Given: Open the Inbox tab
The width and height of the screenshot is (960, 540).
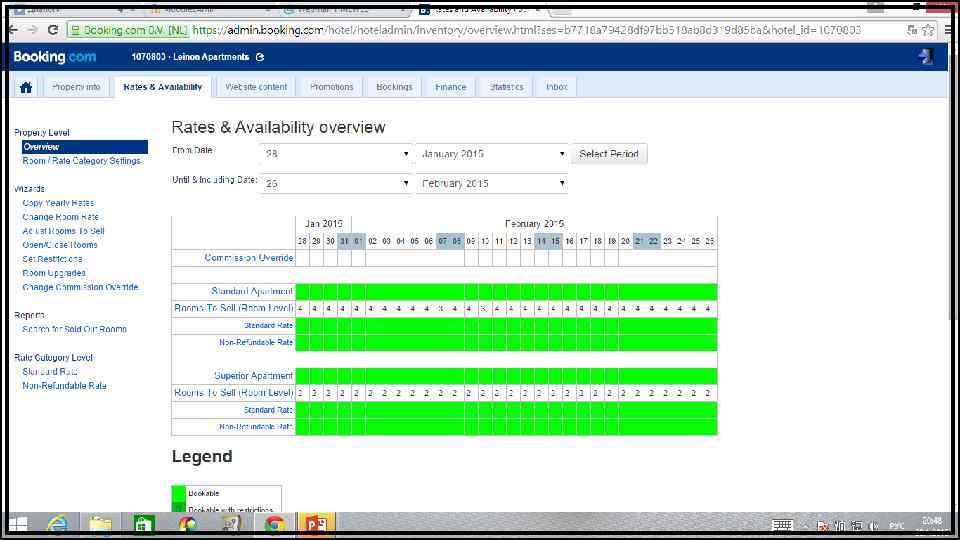Looking at the screenshot, I should pyautogui.click(x=557, y=87).
